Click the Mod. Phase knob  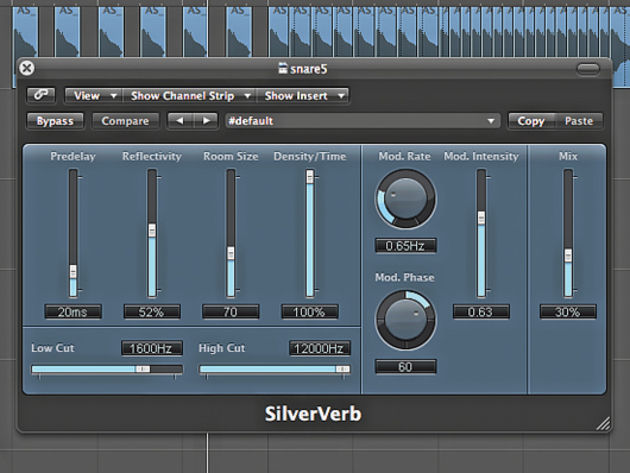(x=405, y=320)
